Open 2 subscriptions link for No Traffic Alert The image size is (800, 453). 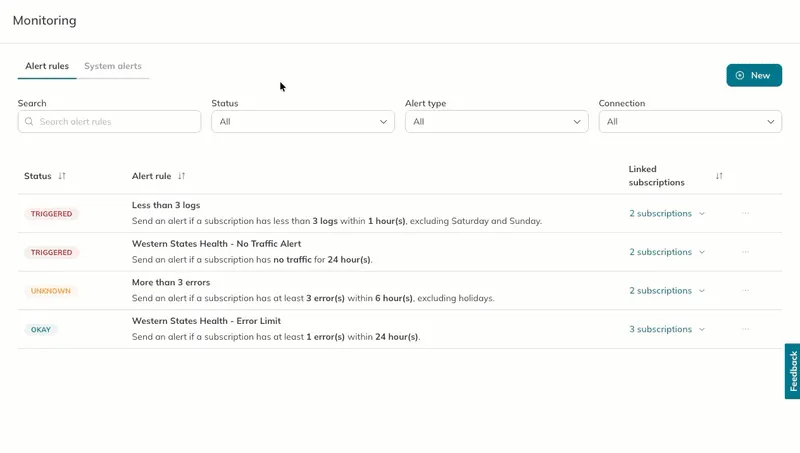[x=660, y=252]
